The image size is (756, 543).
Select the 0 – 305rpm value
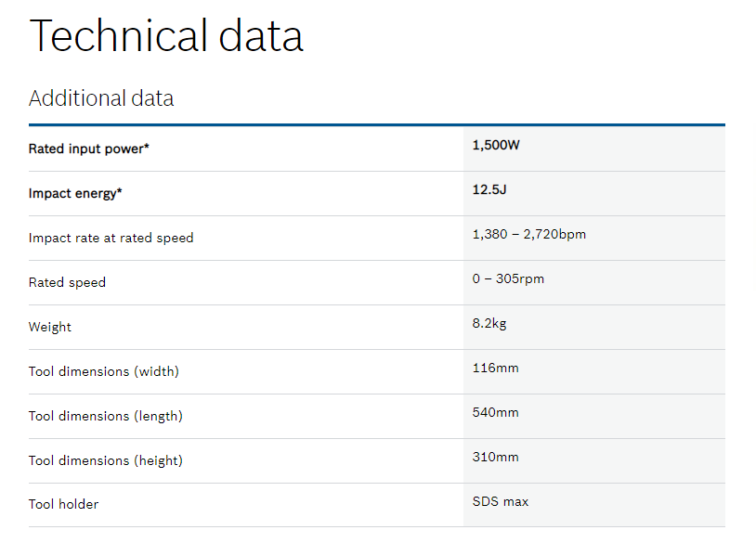(x=508, y=278)
